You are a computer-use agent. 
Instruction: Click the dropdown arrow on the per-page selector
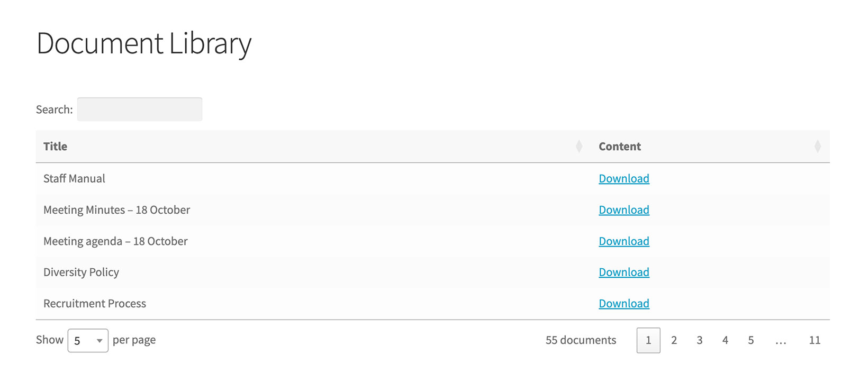click(100, 340)
